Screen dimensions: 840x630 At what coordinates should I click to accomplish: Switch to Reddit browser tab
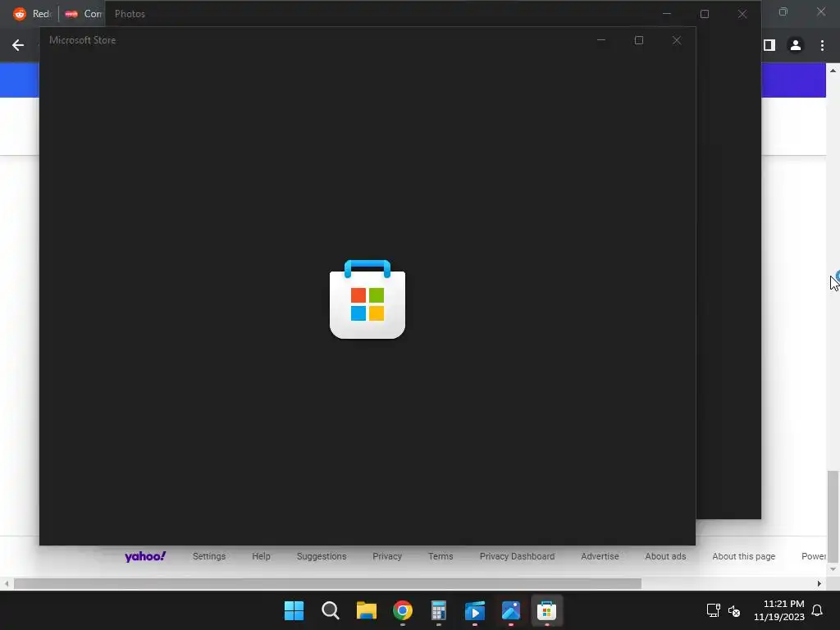(x=32, y=14)
